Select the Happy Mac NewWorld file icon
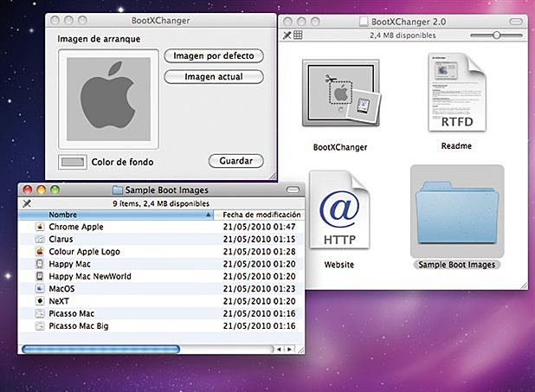The image size is (535, 392). coord(40,276)
